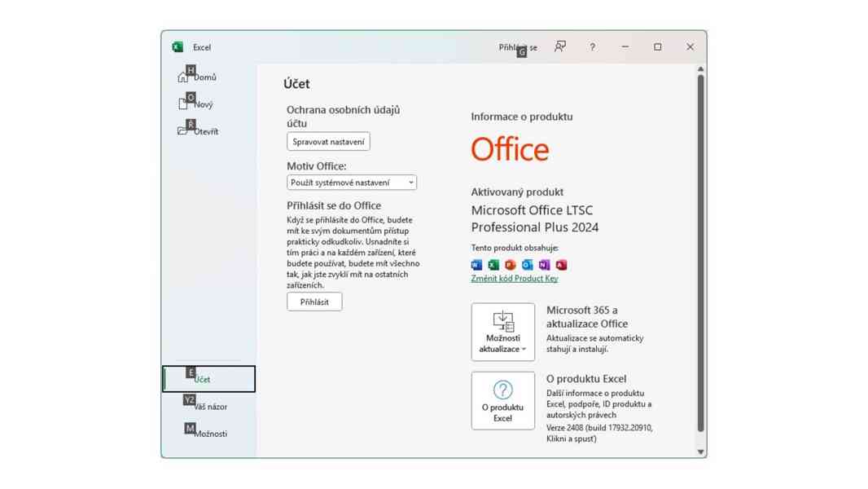Click the Office logo text
Screen dimensions: 868x489
click(x=510, y=149)
